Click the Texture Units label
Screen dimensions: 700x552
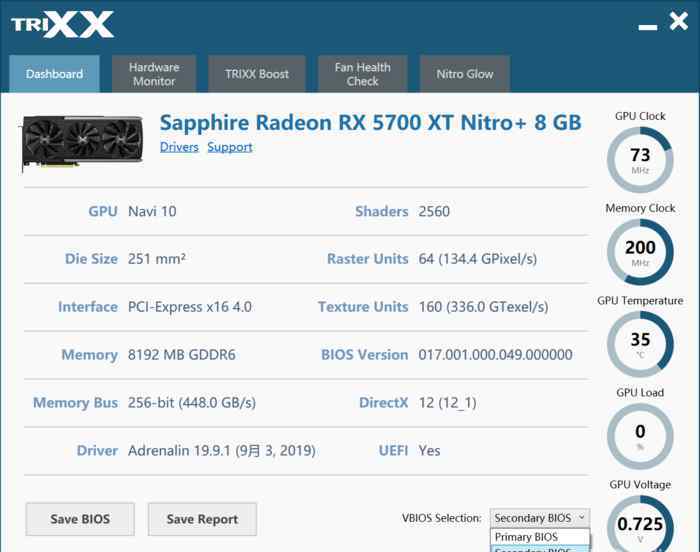click(x=363, y=307)
